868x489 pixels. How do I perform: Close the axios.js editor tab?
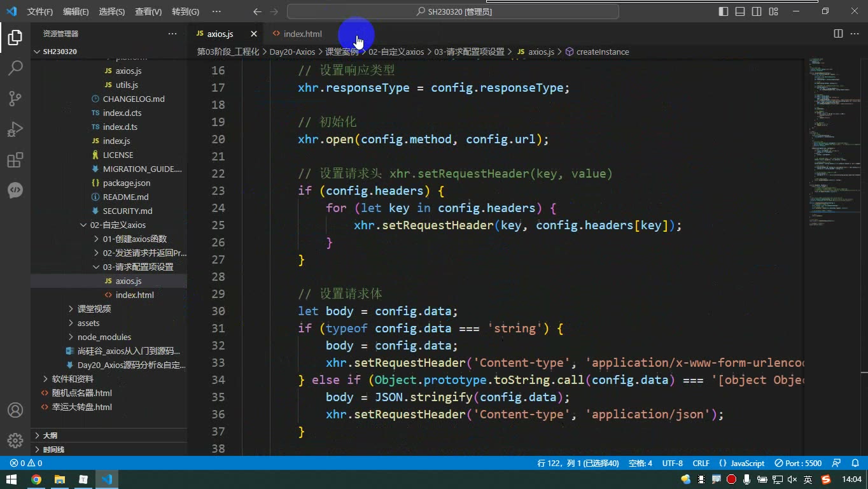coord(254,34)
